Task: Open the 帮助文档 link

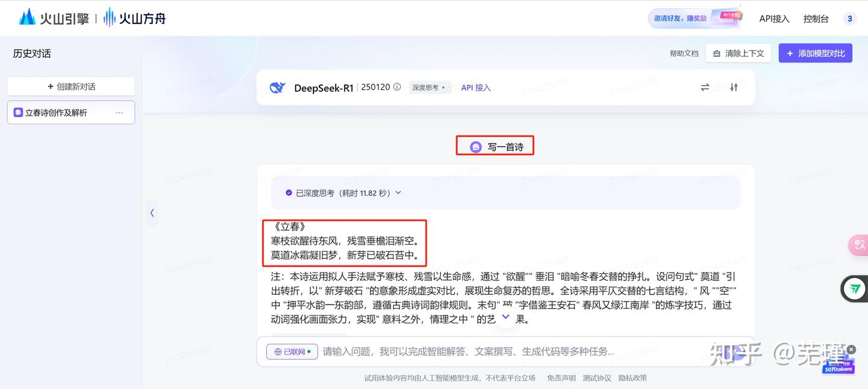Action: (x=684, y=53)
